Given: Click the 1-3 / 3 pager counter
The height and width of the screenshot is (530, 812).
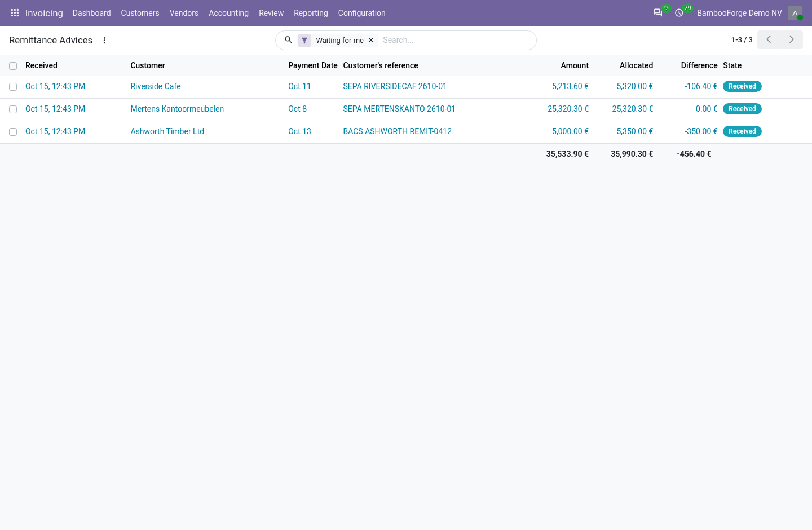Looking at the screenshot, I should pos(742,40).
